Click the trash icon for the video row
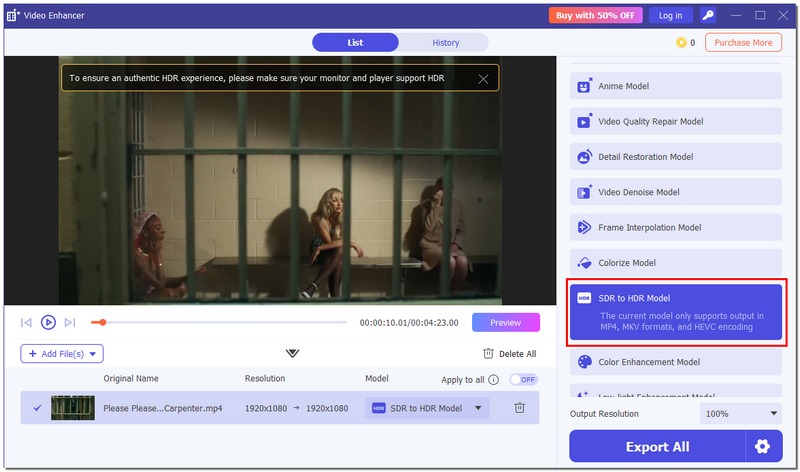 519,408
